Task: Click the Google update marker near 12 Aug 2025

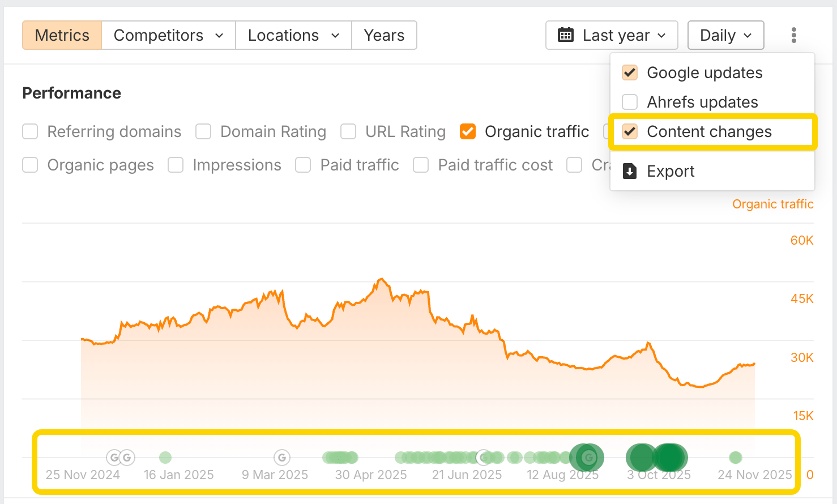Action: tap(589, 457)
